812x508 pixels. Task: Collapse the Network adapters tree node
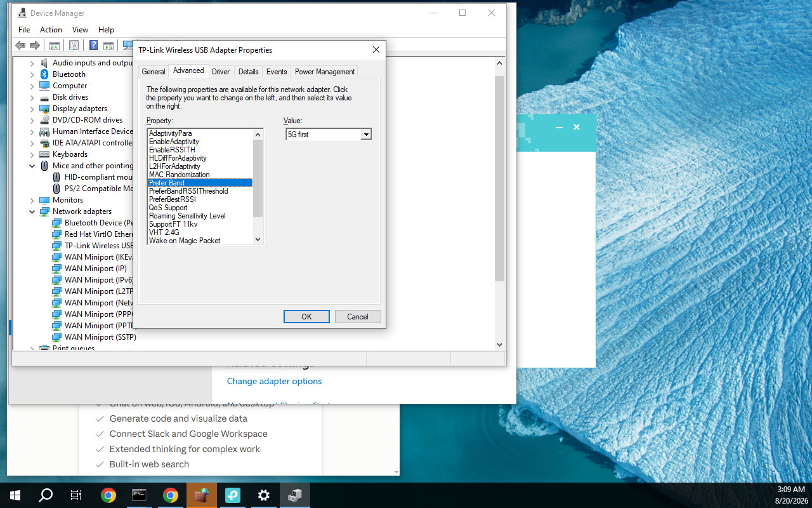pos(32,211)
